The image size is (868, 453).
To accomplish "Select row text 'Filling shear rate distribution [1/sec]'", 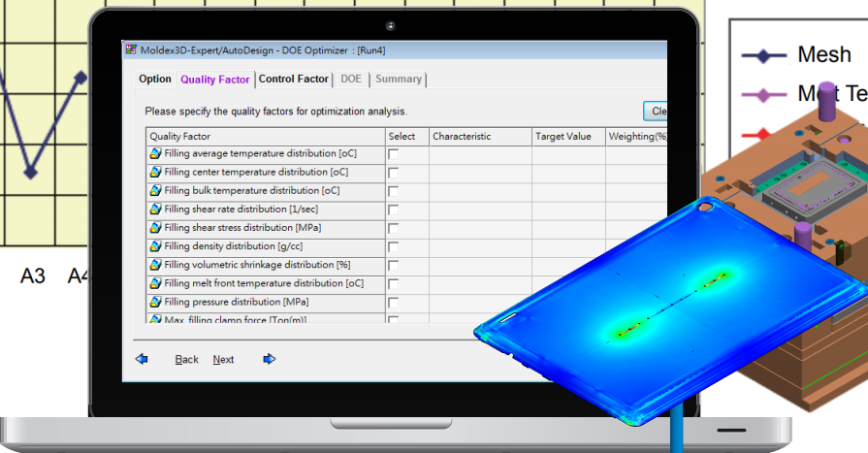I will tap(241, 210).
